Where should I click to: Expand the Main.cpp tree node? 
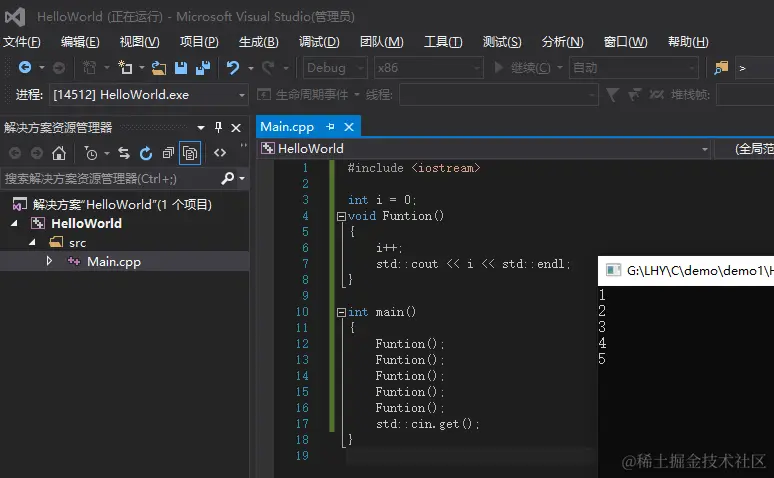pos(49,261)
